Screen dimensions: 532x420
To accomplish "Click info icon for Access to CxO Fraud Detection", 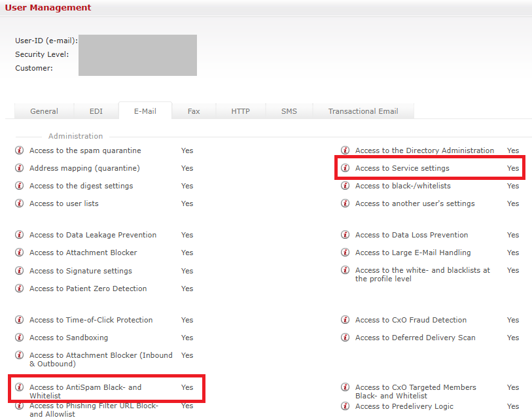I will click(x=346, y=320).
